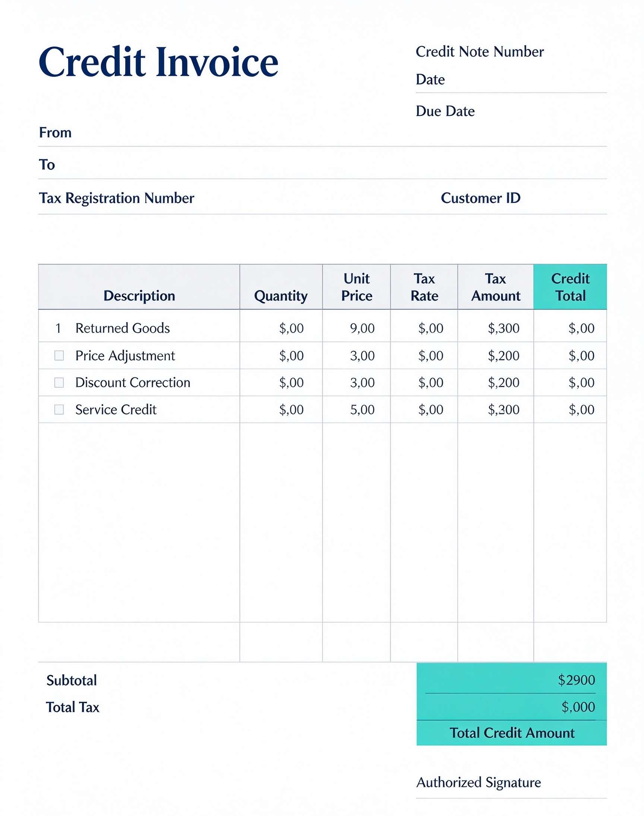Viewport: 644px width, 816px height.
Task: Click unit price 9,00 for Returned Goods
Action: pyautogui.click(x=362, y=328)
